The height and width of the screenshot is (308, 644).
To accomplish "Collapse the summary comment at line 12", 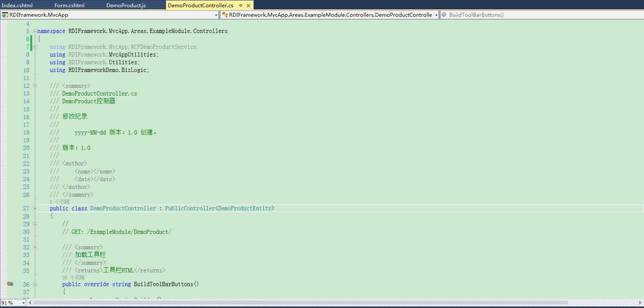I will click(34, 86).
